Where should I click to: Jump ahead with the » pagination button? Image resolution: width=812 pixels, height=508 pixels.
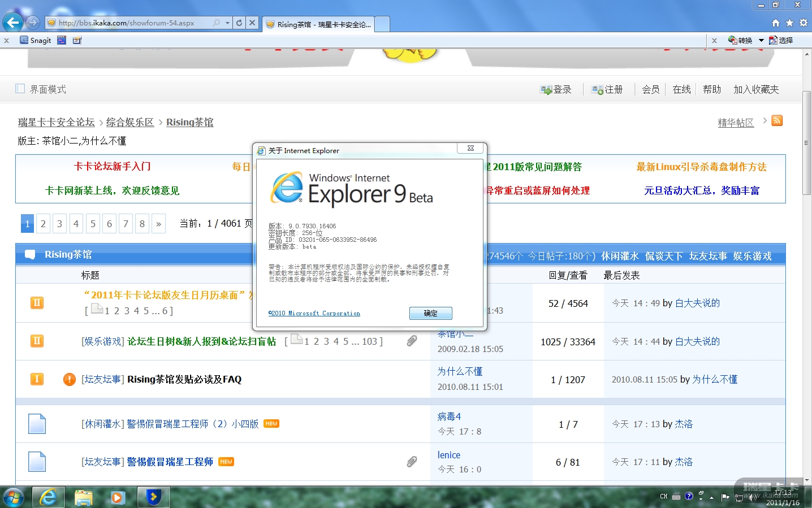159,224
